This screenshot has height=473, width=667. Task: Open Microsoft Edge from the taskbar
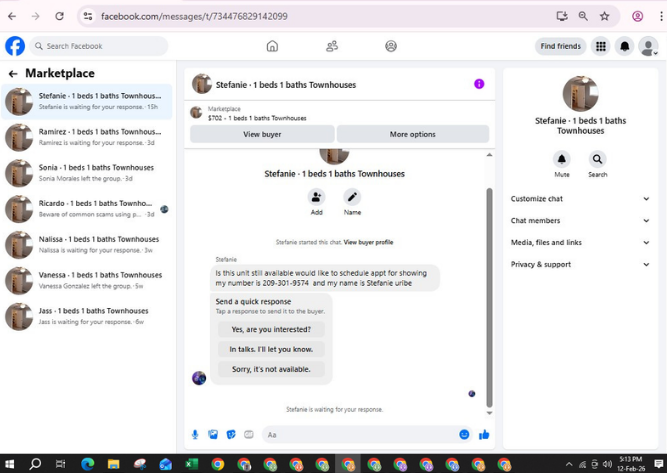88,464
